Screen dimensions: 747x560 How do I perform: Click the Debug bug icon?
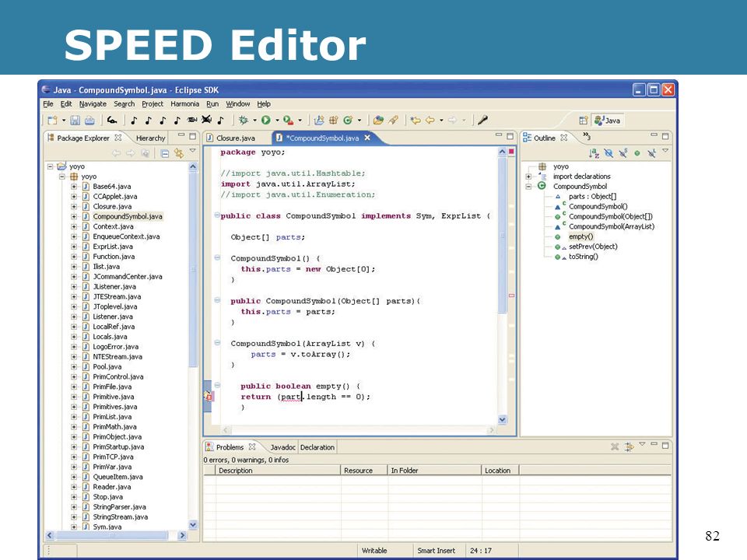(x=244, y=121)
